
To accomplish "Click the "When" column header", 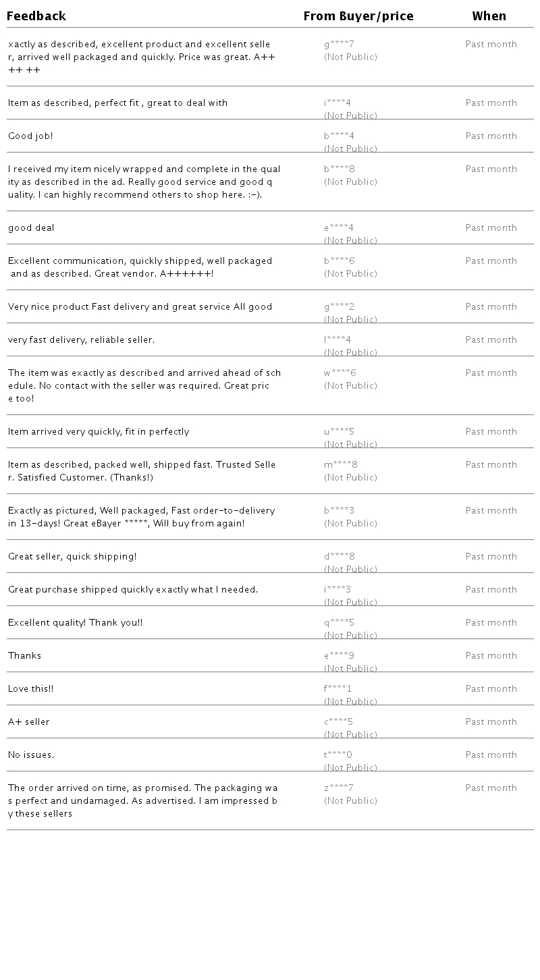I will 489,16.
